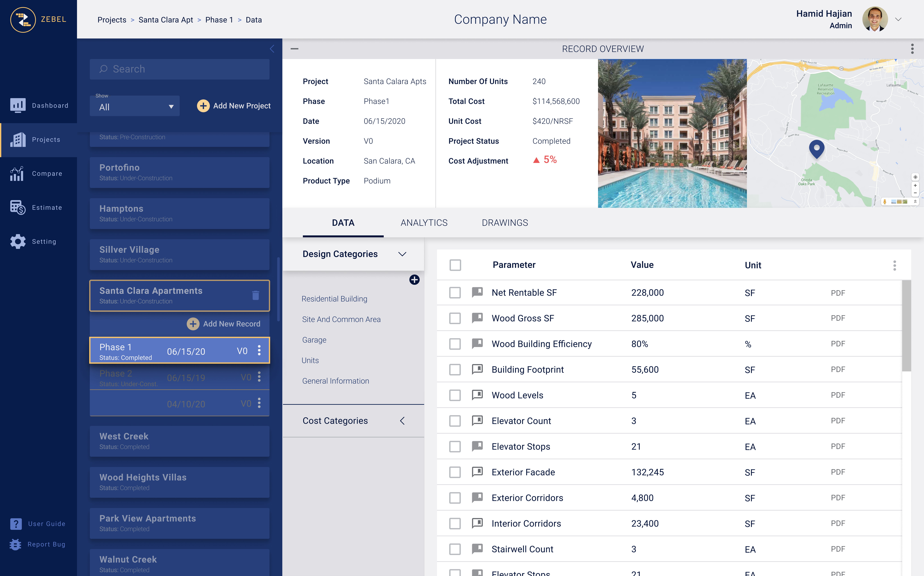Go to Santa Clara Apt breadcrumb
The image size is (924, 576).
166,20
